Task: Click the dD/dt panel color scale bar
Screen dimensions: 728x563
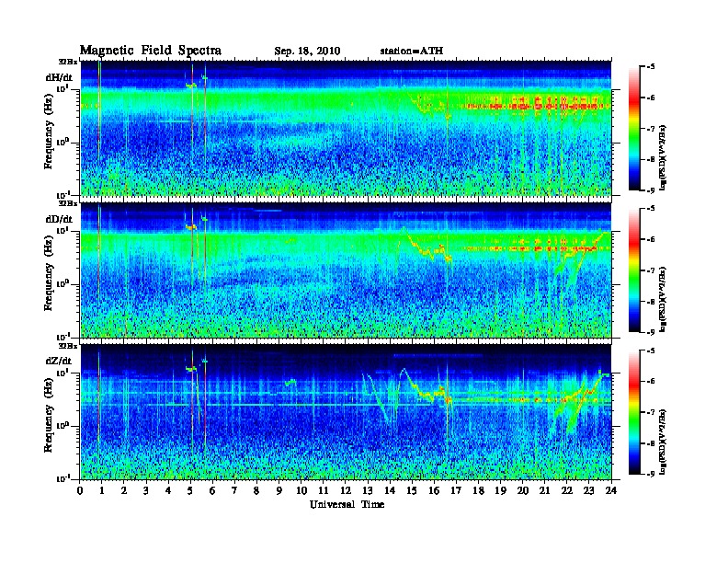Action: 634,270
